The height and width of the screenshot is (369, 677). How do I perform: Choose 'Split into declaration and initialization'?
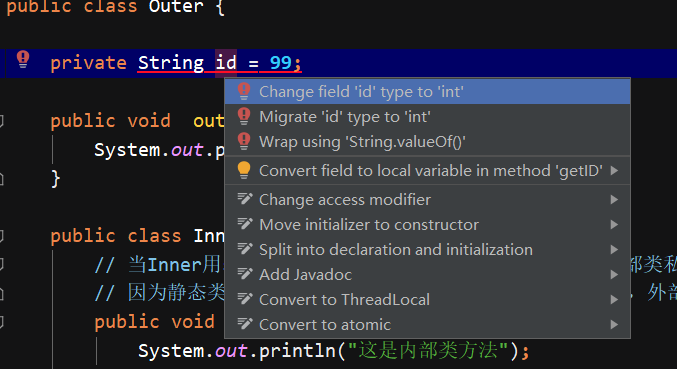[x=427, y=249]
